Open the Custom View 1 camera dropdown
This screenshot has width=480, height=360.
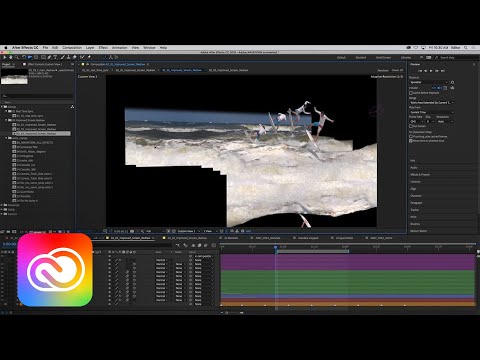pos(188,231)
